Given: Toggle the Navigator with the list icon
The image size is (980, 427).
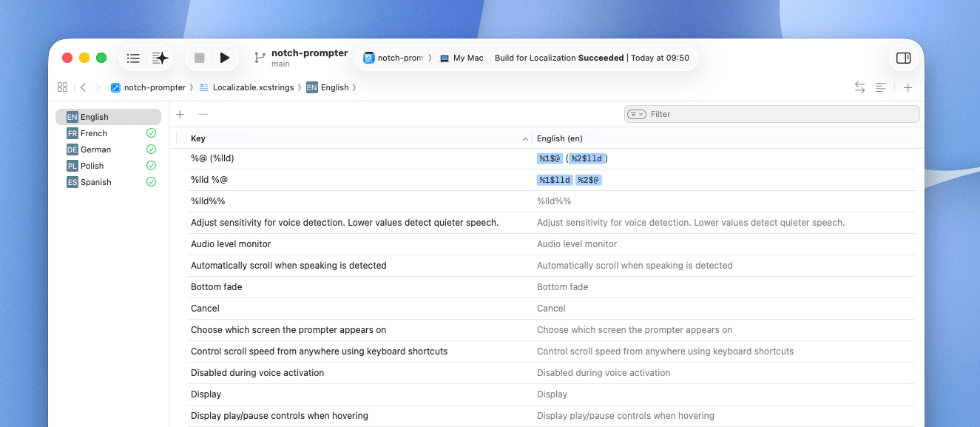Looking at the screenshot, I should coord(133,57).
